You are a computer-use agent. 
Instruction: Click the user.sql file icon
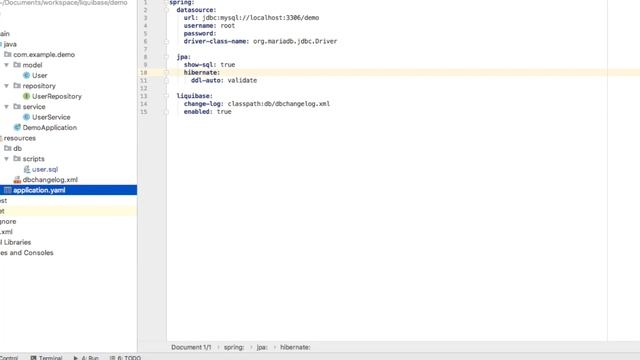[27, 169]
